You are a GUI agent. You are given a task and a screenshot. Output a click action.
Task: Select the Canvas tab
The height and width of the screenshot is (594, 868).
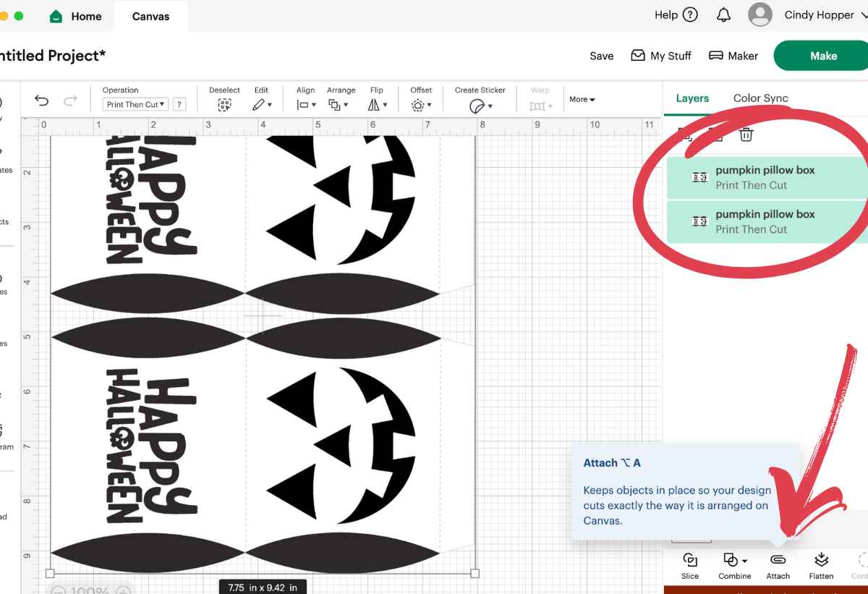click(150, 16)
